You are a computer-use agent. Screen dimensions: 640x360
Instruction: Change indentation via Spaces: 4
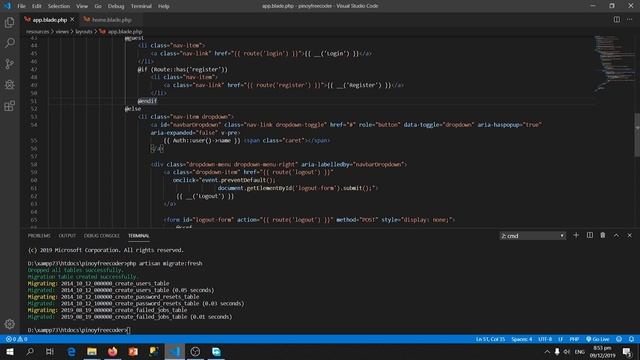pos(522,339)
